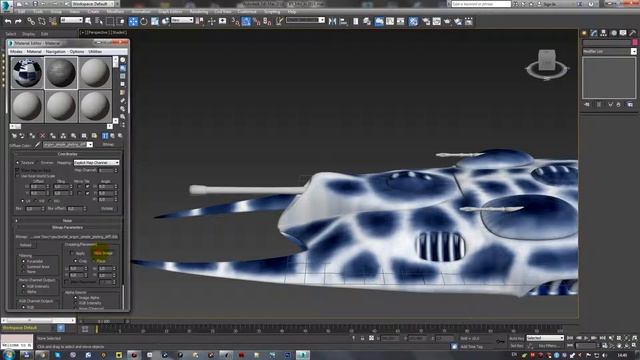Toggle the Percent Snap tool
Image resolution: width=640 pixels, height=360 pixels.
[257, 21]
